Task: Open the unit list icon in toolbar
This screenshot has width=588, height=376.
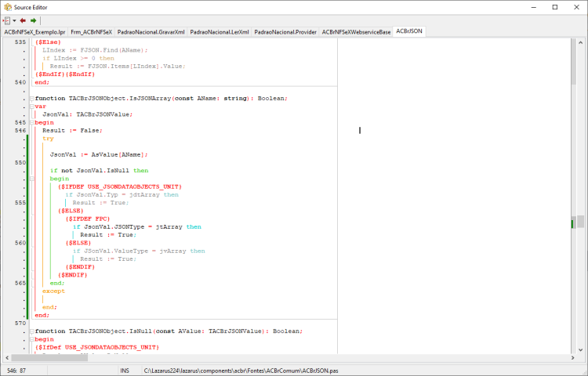Action: 7,20
